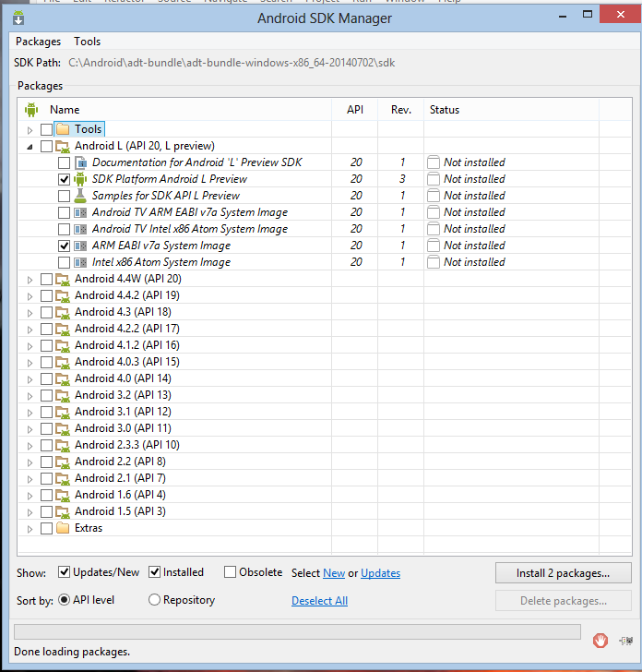Click the red stop hand icon
The image size is (642, 672).
[600, 641]
